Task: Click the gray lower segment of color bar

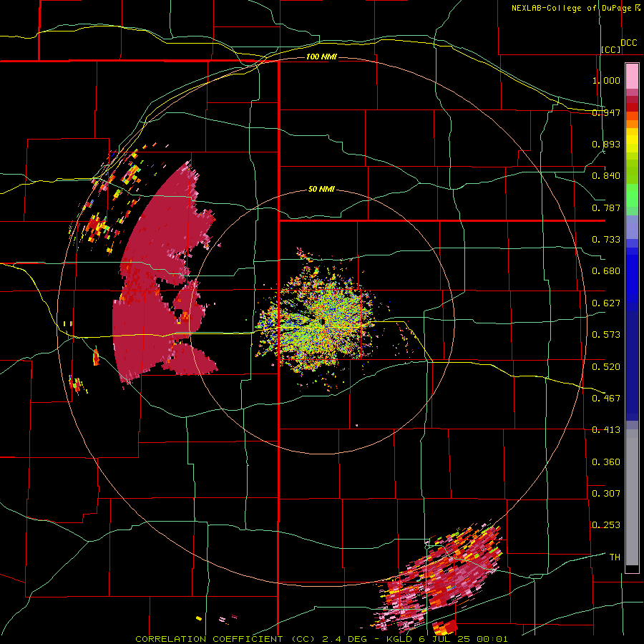Action: coord(632,497)
